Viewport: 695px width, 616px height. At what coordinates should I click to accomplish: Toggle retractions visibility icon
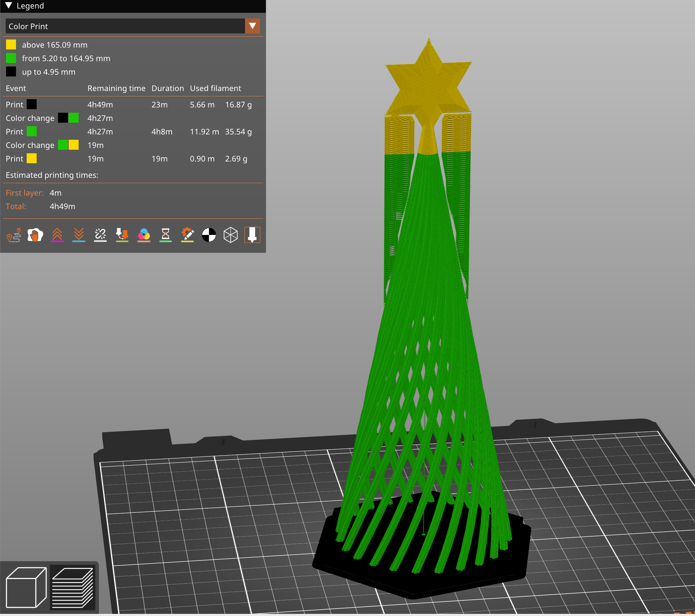[x=57, y=235]
